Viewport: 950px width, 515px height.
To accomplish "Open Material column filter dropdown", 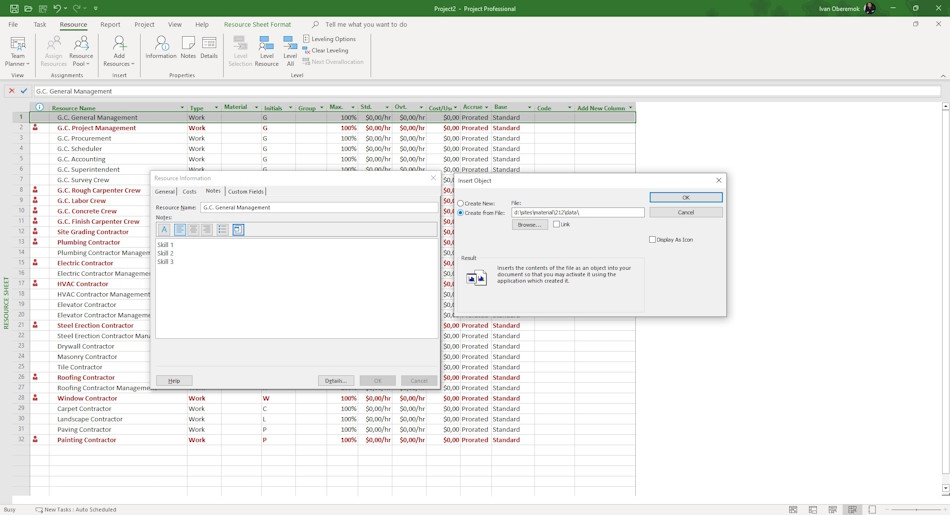I will [256, 108].
